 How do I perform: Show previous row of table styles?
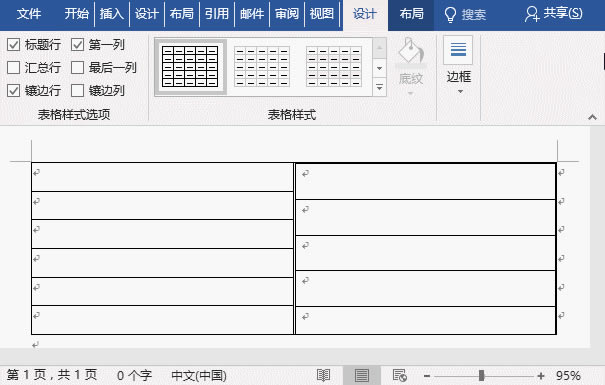point(379,48)
